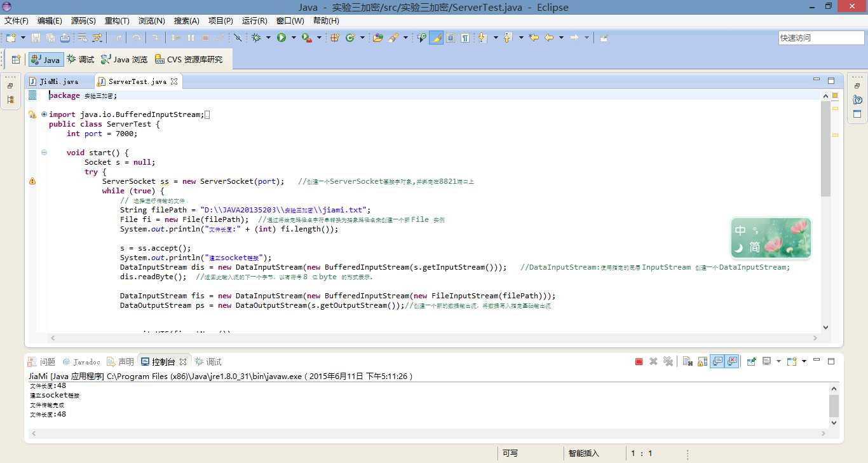Click the console vertical scrollbar thumb

point(834,404)
